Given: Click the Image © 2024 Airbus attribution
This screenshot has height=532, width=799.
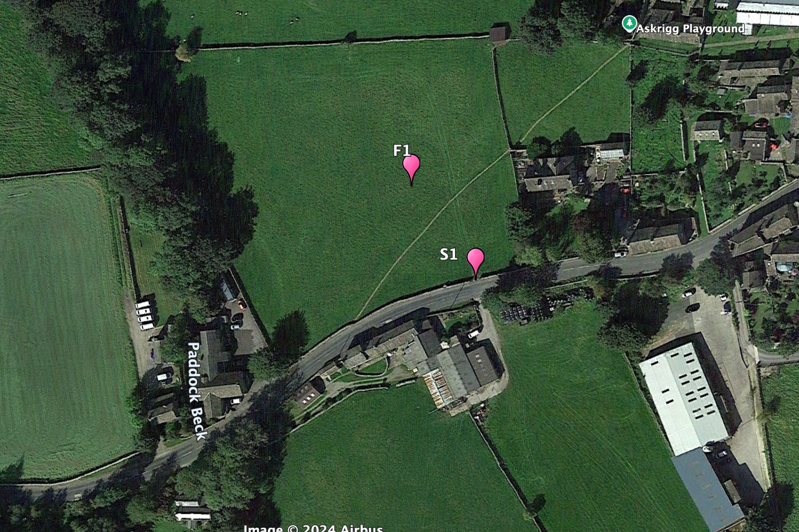Looking at the screenshot, I should 313,528.
